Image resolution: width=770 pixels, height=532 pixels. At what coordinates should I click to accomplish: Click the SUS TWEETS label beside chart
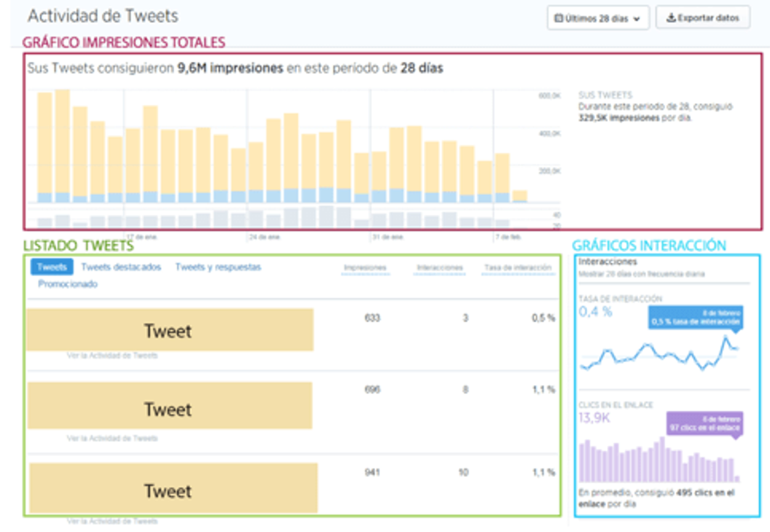click(605, 95)
